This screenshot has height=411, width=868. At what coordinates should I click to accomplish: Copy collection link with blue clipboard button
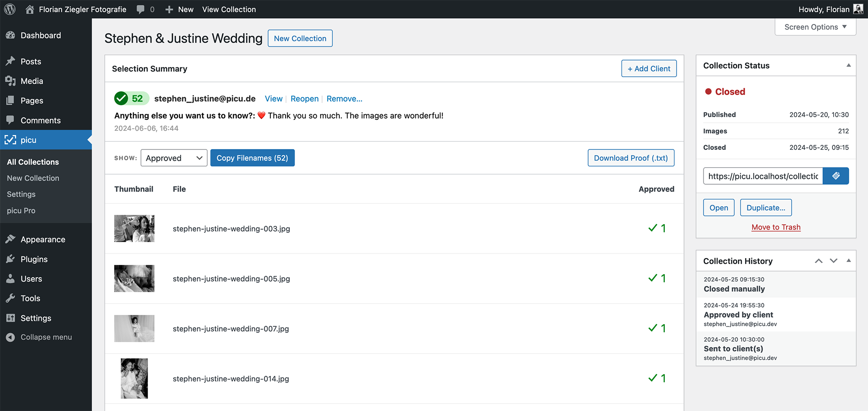836,176
